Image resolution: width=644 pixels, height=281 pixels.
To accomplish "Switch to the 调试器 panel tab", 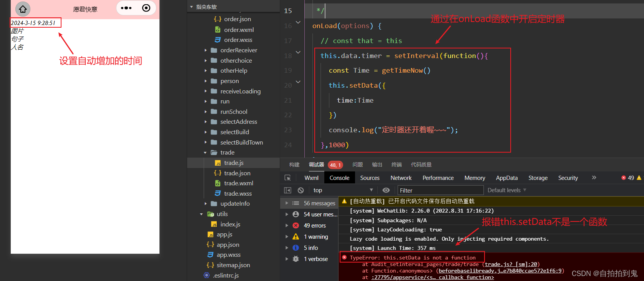I will coord(317,165).
